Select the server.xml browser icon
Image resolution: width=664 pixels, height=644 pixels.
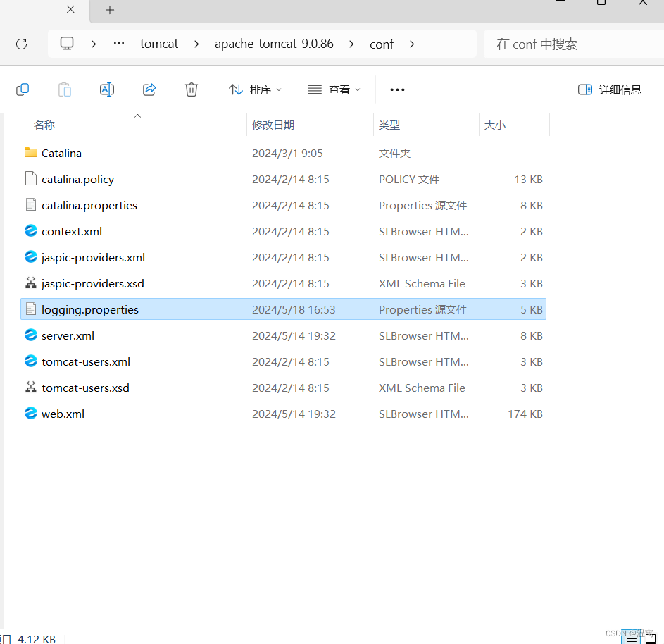pyautogui.click(x=31, y=335)
